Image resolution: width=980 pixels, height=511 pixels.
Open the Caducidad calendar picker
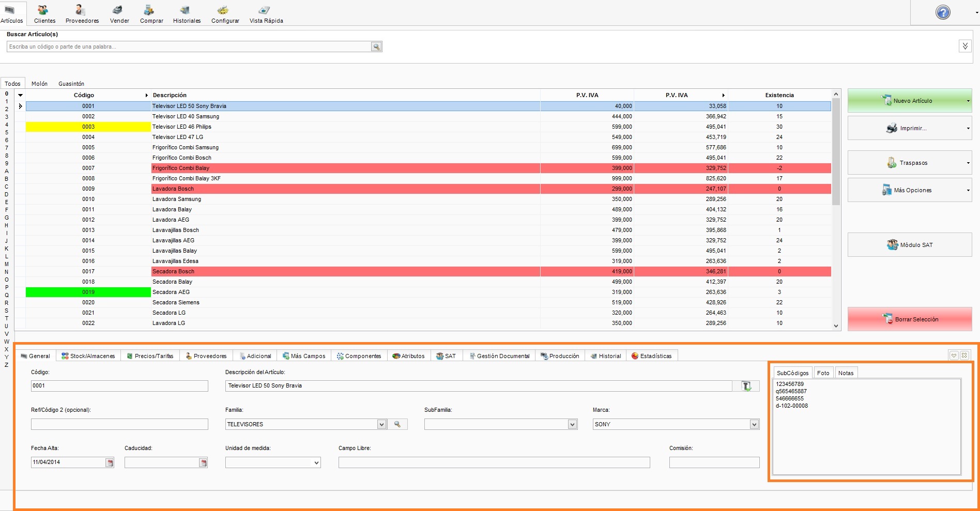[203, 462]
